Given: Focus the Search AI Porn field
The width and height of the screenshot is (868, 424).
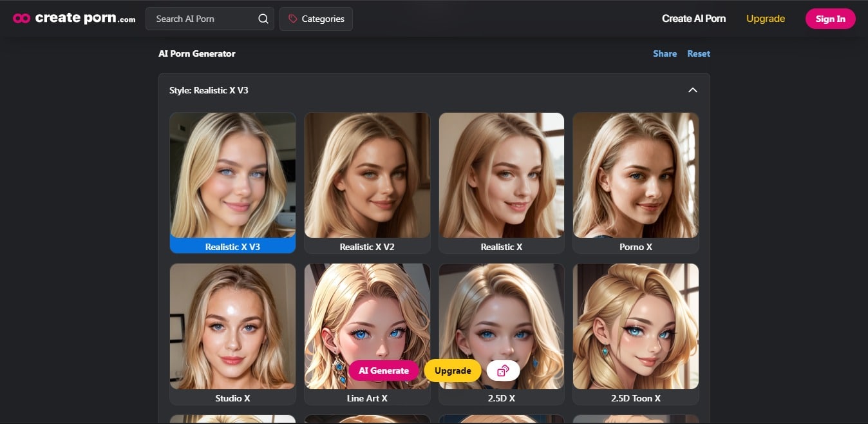Looking at the screenshot, I should [210, 19].
